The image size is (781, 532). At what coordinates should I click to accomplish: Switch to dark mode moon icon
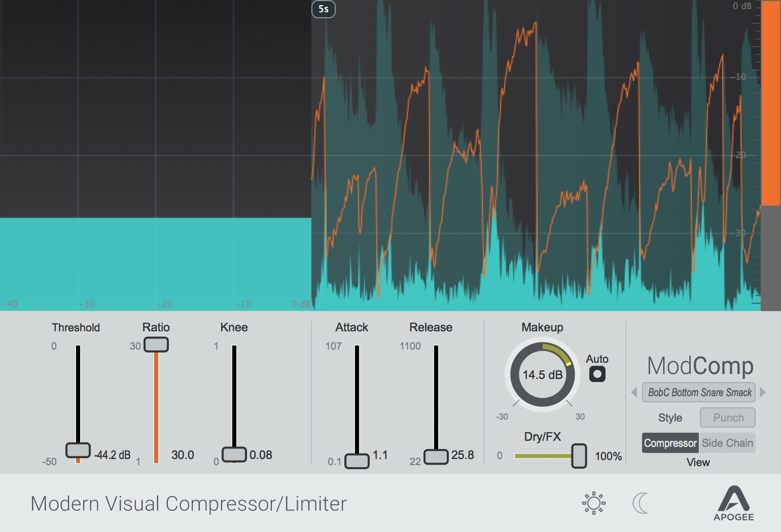(641, 503)
